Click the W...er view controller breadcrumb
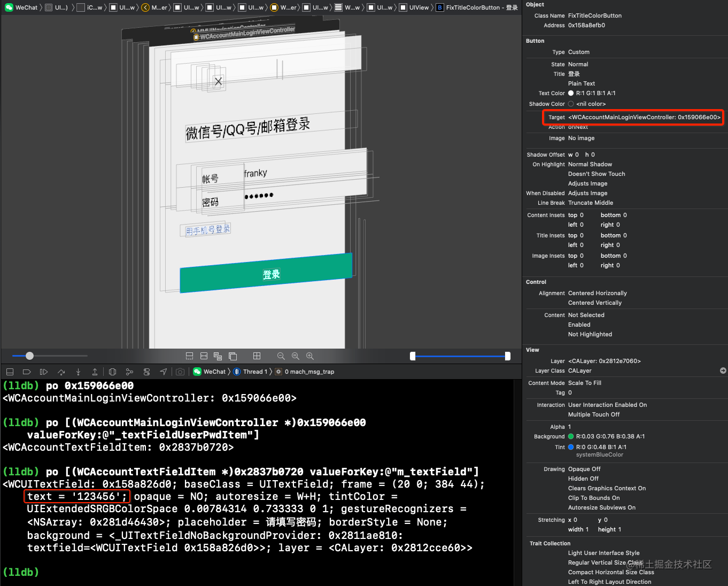728x586 pixels. [283, 7]
